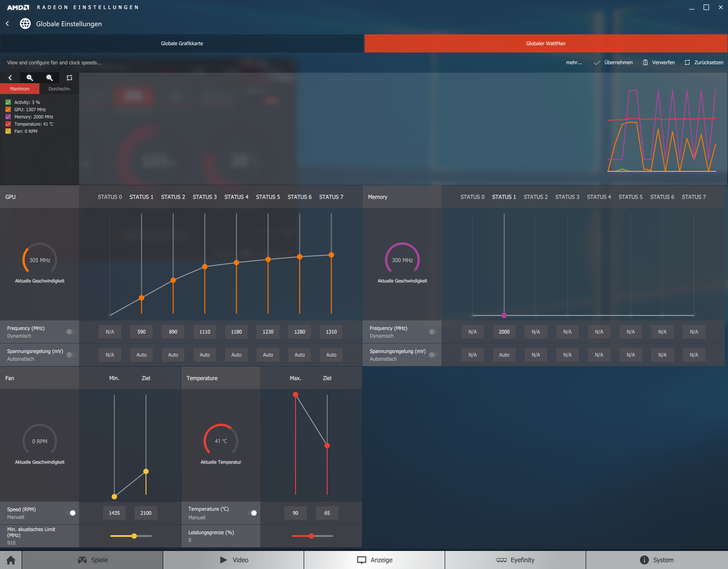Click Übernehmen to apply settings
This screenshot has height=569, width=728.
(x=613, y=62)
